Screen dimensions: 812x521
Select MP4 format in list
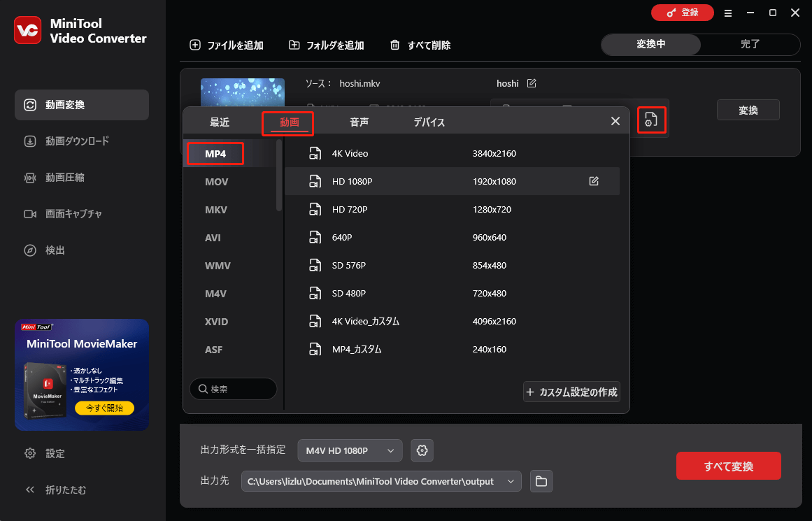click(x=215, y=154)
